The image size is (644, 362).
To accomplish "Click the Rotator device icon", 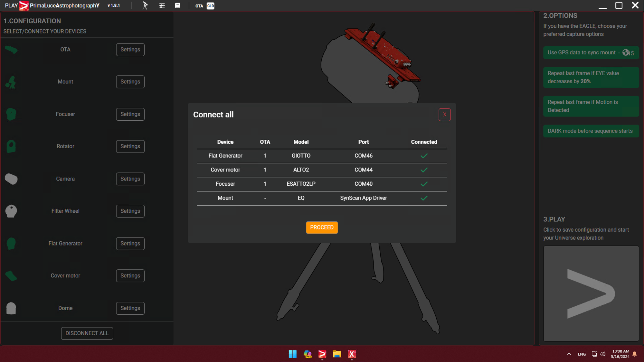I will point(11,146).
